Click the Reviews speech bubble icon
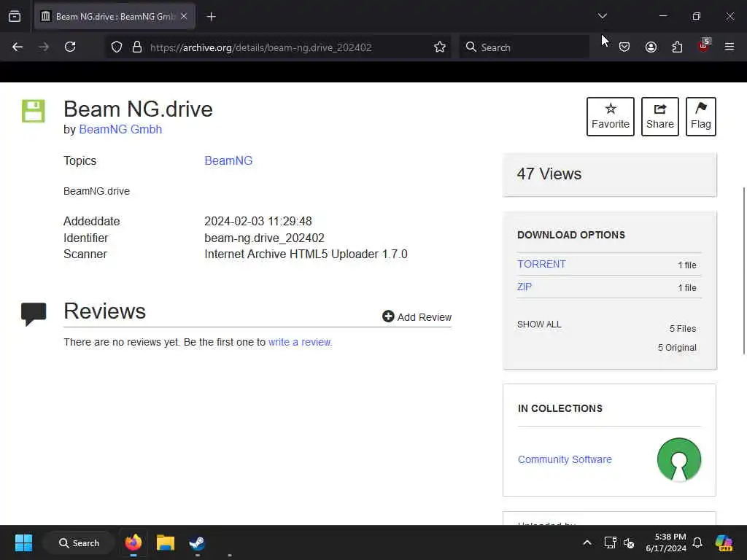 coord(34,314)
